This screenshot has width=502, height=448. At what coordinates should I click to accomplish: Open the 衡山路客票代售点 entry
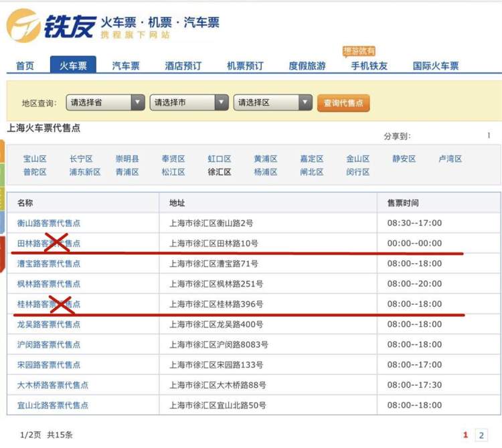(49, 223)
